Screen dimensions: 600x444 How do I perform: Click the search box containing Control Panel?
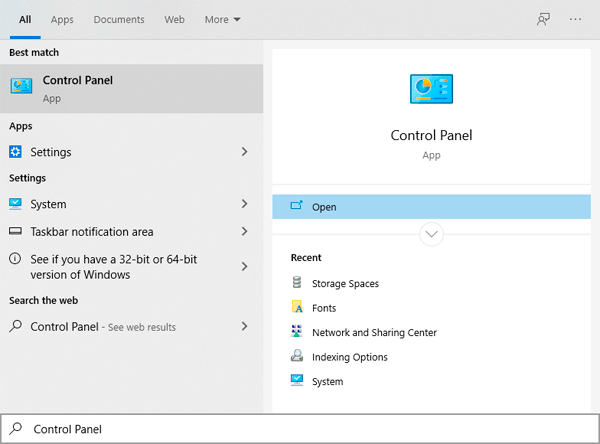(300, 429)
